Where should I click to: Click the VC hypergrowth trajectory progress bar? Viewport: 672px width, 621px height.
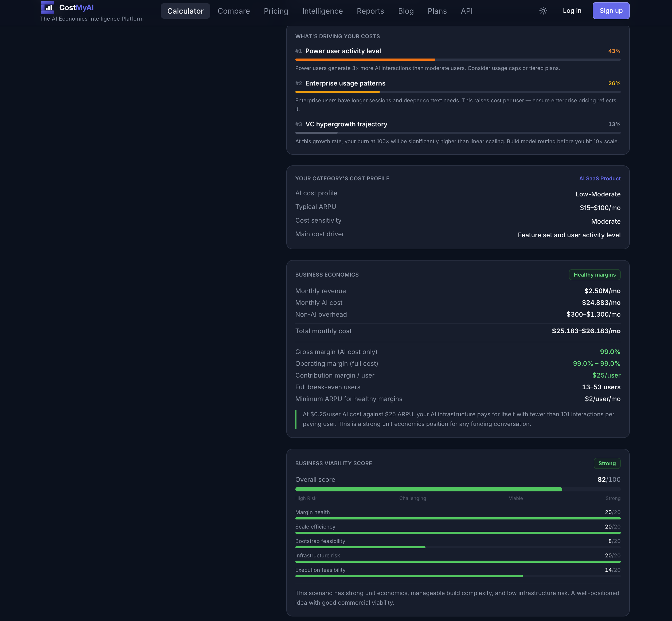click(458, 133)
